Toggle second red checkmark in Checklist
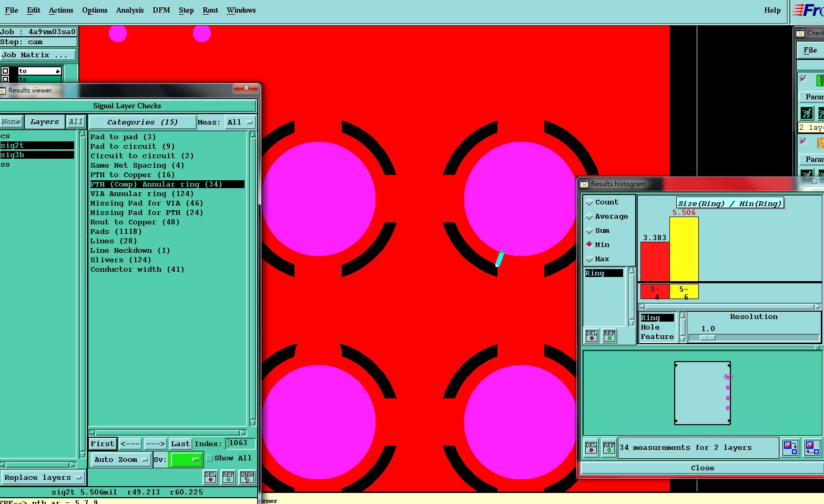824x504 pixels. click(803, 141)
